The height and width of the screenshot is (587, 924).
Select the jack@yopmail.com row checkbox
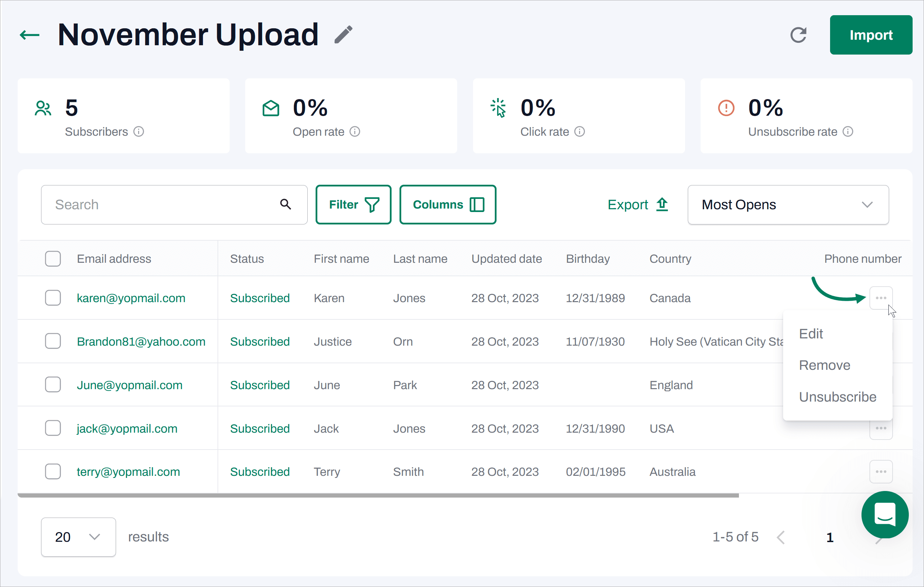pyautogui.click(x=53, y=428)
